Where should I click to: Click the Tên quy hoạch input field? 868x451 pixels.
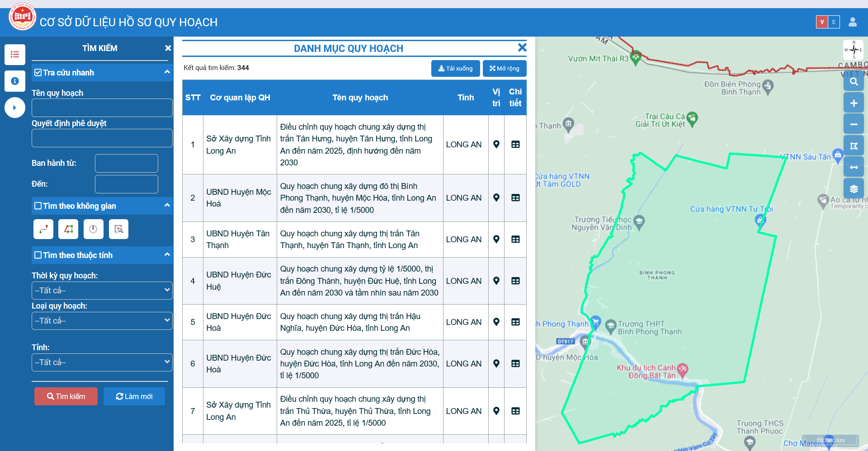[x=102, y=108]
